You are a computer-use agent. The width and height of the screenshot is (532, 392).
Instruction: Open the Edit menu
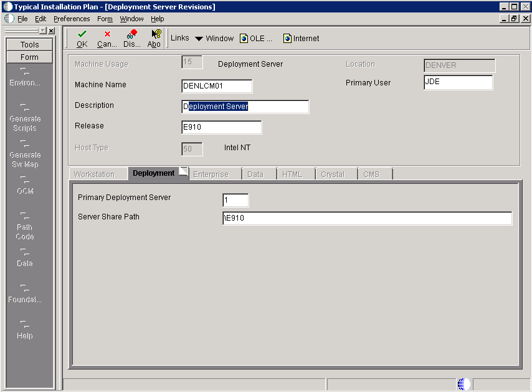[x=40, y=19]
